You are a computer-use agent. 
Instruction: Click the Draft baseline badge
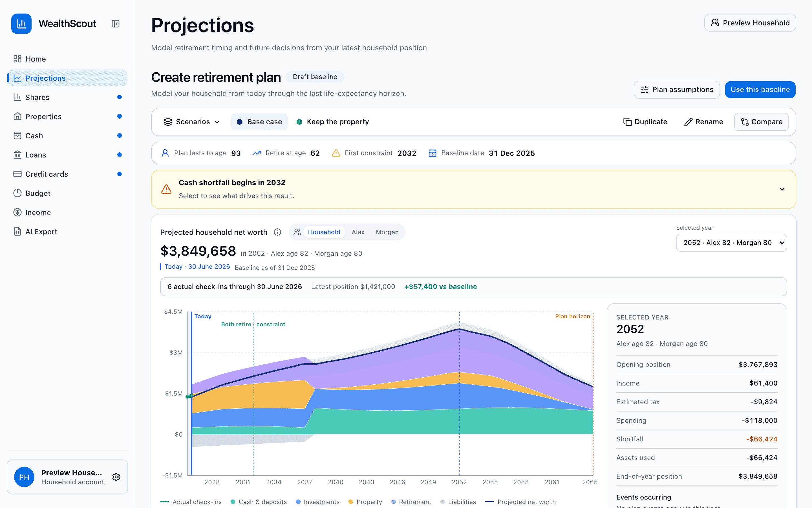315,76
